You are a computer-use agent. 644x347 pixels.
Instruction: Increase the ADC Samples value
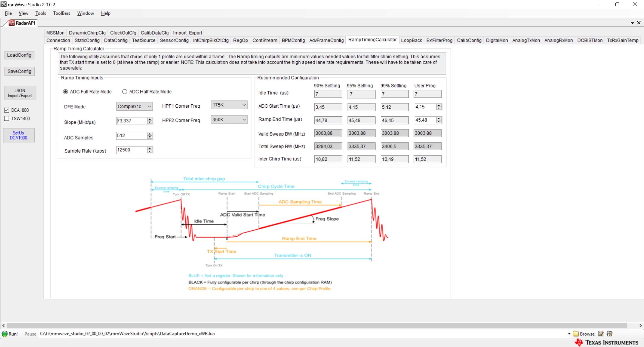150,134
